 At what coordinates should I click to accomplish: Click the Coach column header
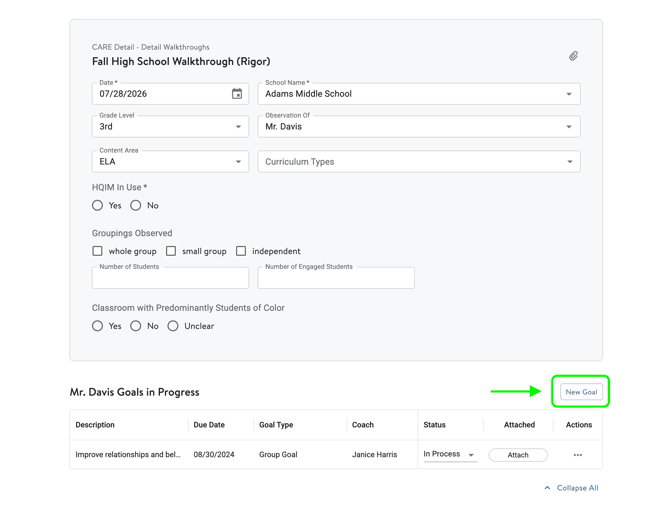pos(363,425)
